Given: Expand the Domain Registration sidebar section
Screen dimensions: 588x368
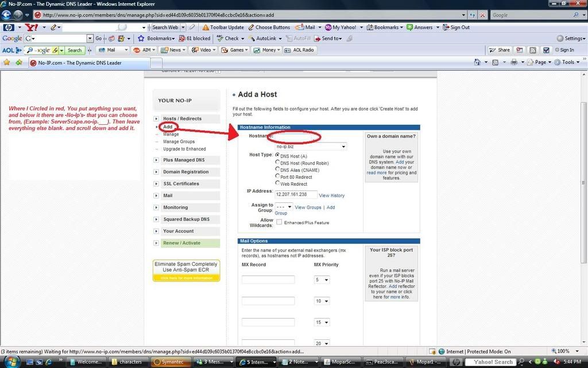Looking at the screenshot, I should coord(156,172).
